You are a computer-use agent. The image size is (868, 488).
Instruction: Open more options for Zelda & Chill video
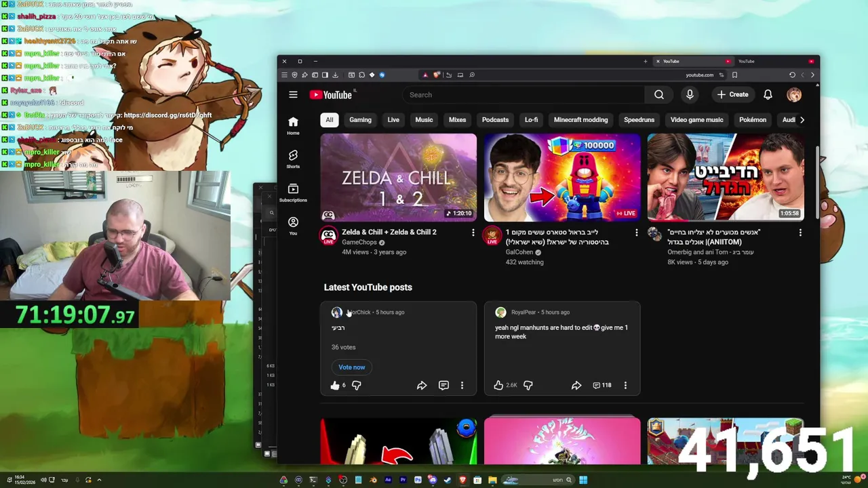(x=473, y=232)
